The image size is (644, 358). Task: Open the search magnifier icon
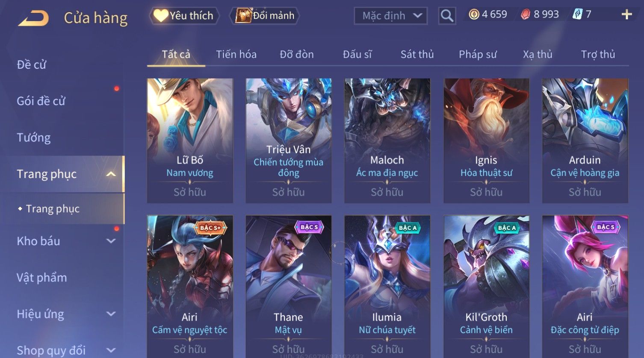point(447,16)
